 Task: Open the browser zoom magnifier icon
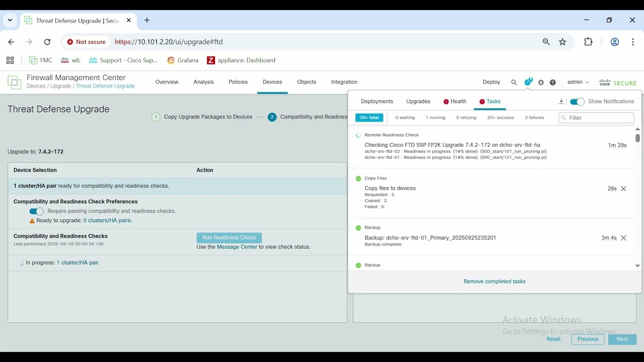coord(546,42)
